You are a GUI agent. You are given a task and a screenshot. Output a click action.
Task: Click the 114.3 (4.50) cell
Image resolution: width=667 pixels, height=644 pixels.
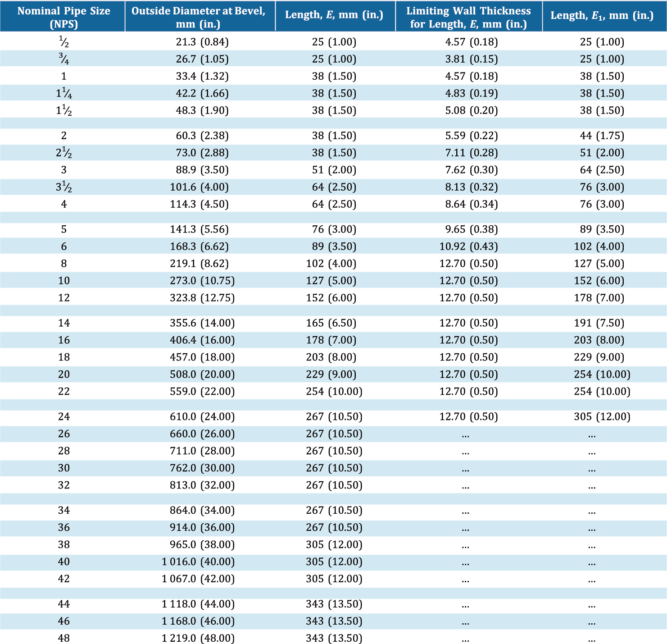[x=199, y=204]
